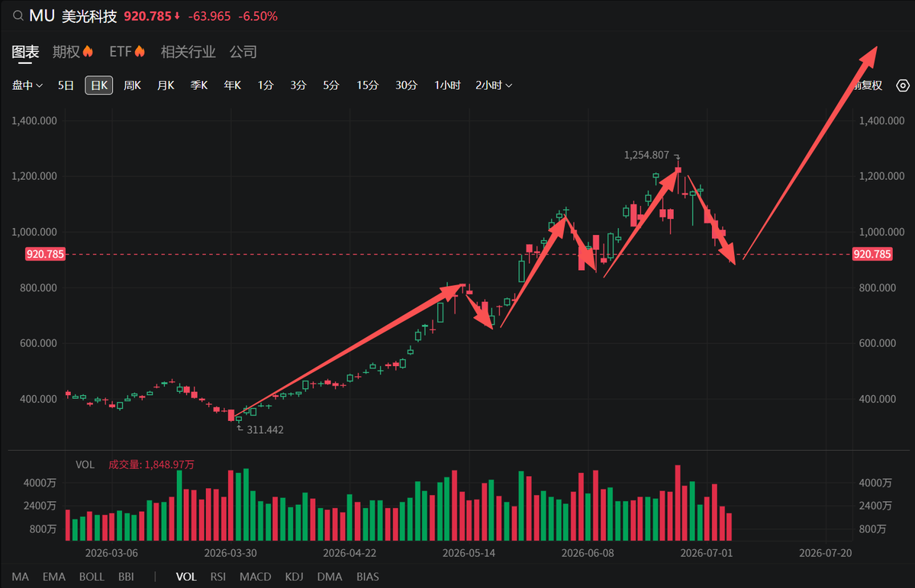Screen dimensions: 915x588
Task: Select the 3分 interval
Action: [x=298, y=85]
